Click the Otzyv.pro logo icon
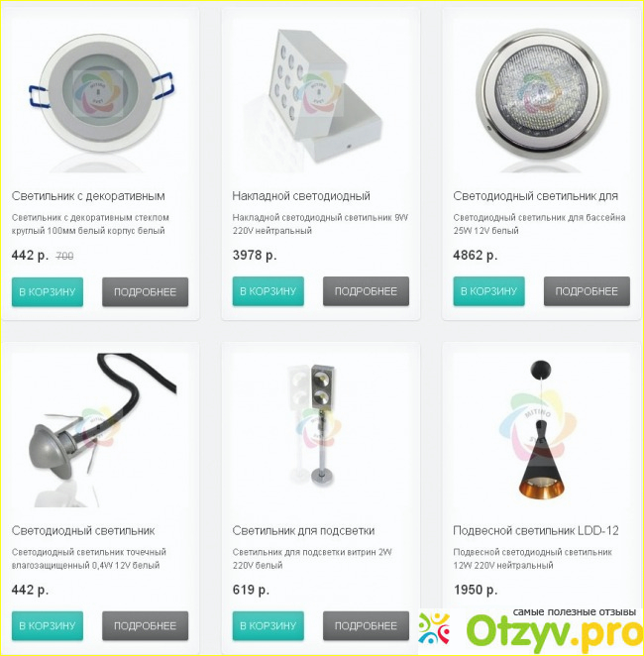Image resolution: width=644 pixels, height=656 pixels. pyautogui.click(x=434, y=628)
